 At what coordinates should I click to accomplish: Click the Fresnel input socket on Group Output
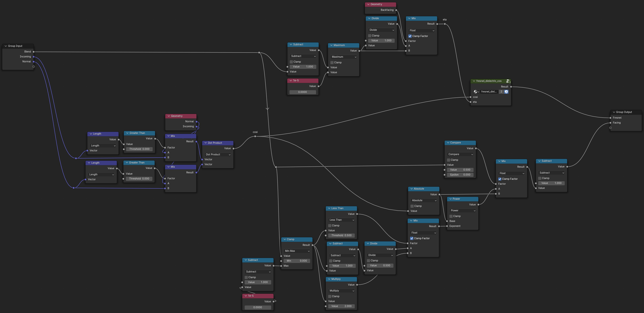[610, 118]
